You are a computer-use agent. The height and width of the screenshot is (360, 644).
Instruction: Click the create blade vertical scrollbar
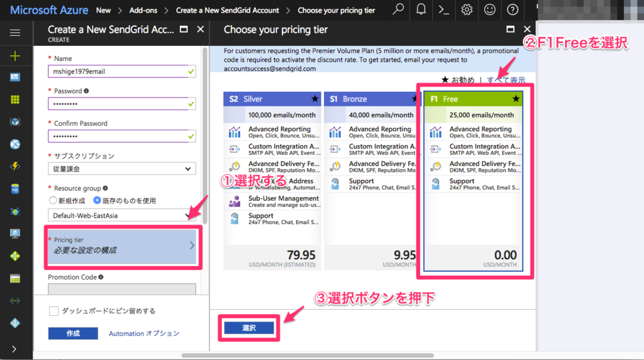coord(205,135)
